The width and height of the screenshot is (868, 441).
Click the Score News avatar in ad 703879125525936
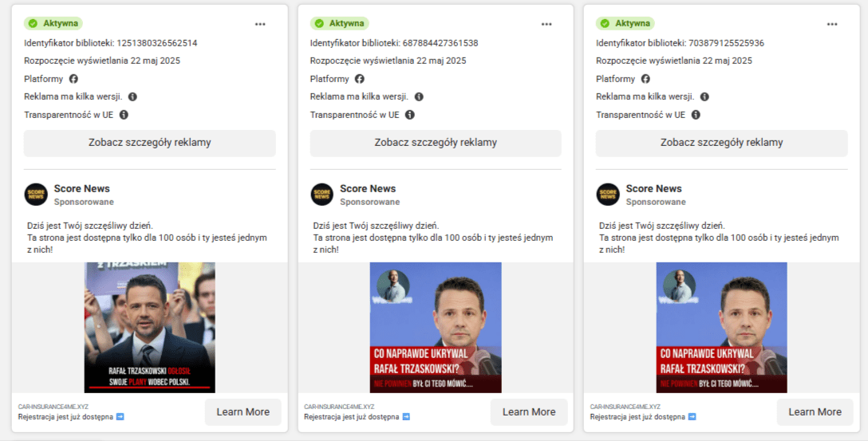click(x=608, y=195)
